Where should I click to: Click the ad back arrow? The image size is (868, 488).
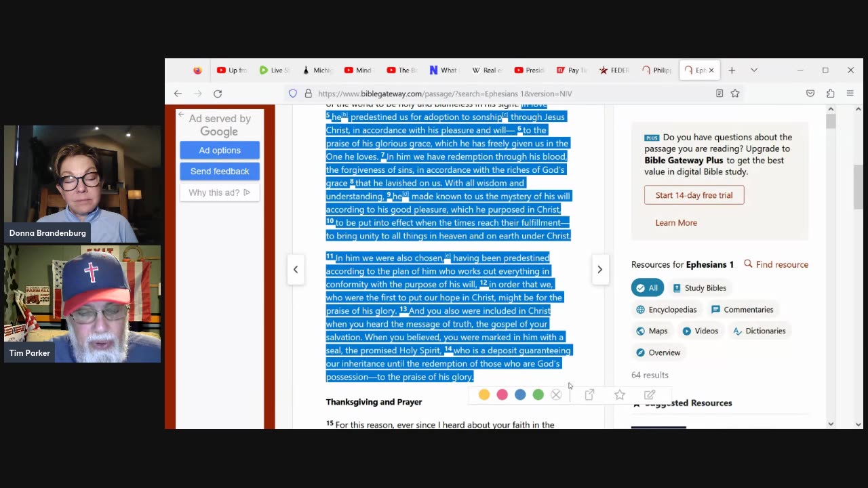click(x=181, y=115)
